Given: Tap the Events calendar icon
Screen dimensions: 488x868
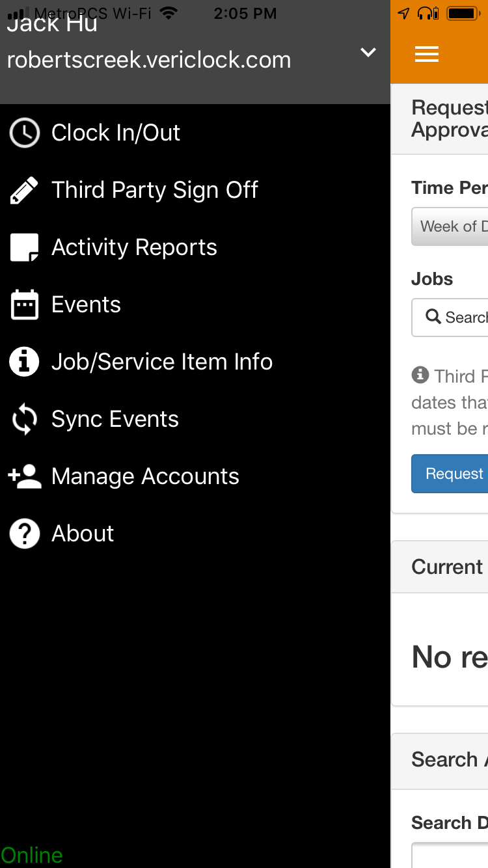Looking at the screenshot, I should (25, 305).
